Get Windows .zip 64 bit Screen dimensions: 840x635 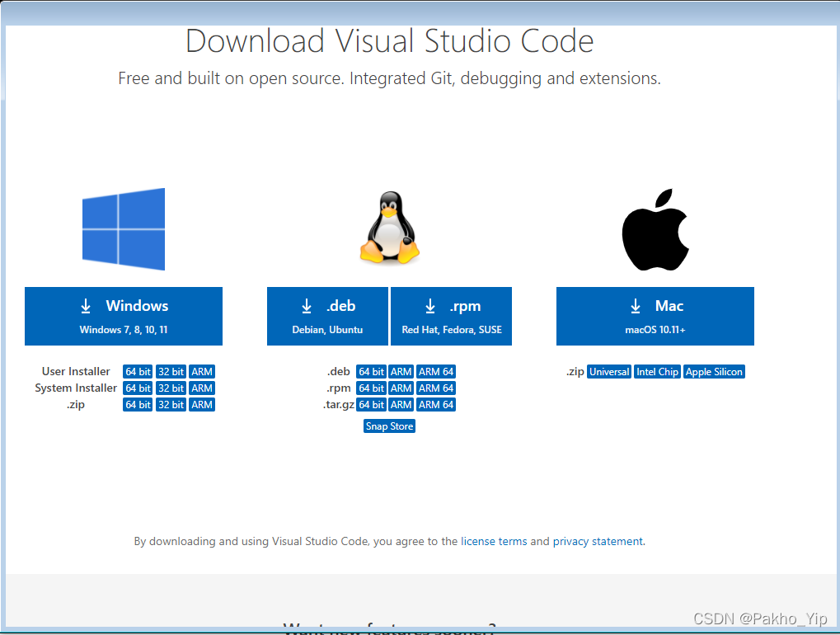point(138,405)
